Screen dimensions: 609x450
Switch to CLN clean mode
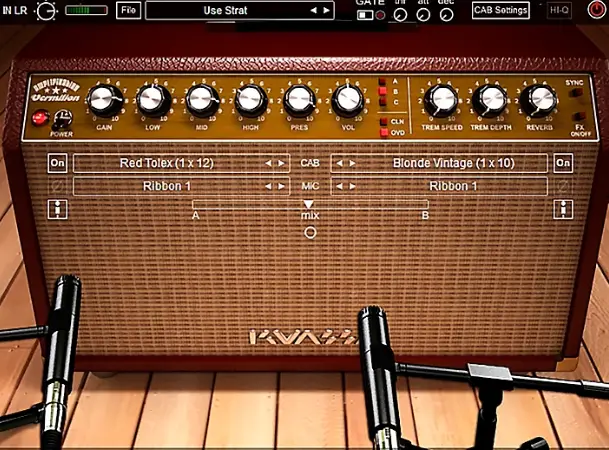click(384, 122)
